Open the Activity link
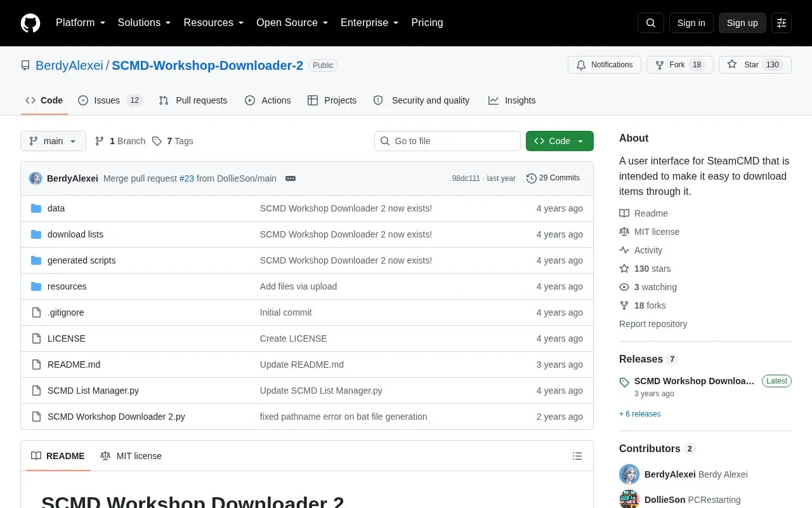 (x=641, y=250)
